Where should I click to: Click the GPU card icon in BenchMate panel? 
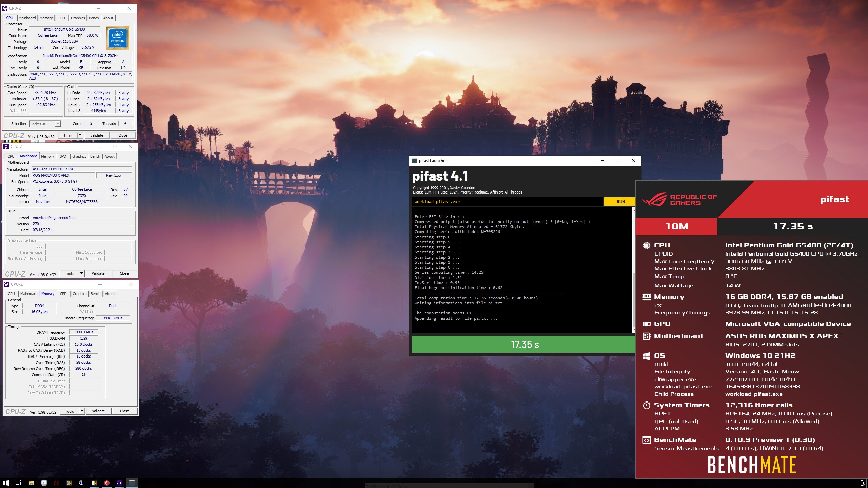646,324
